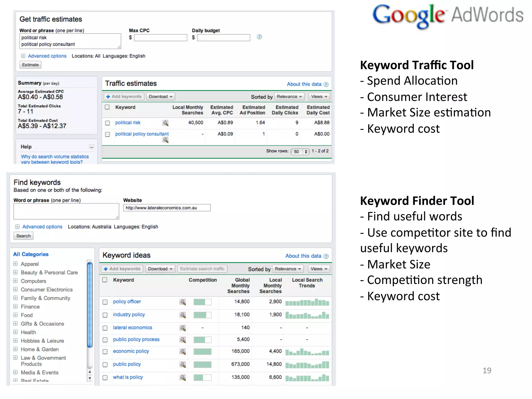Click the Estimate button
This screenshot has height=399, width=532.
coord(30,65)
